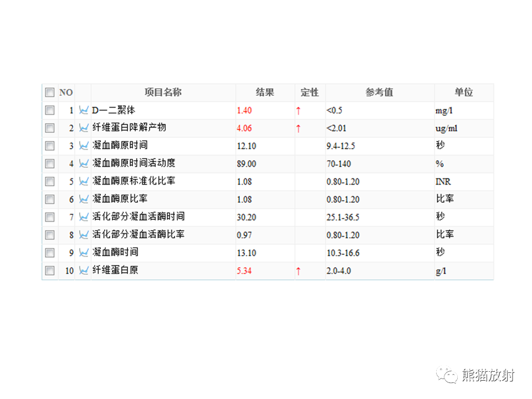532x399 pixels.
Task: Open trend chart icon for D—二聚体
Action: click(x=84, y=110)
